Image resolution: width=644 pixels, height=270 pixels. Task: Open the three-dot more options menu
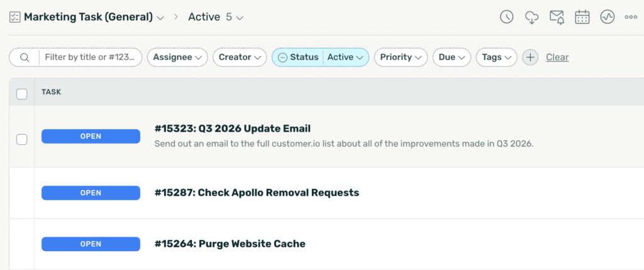[631, 17]
